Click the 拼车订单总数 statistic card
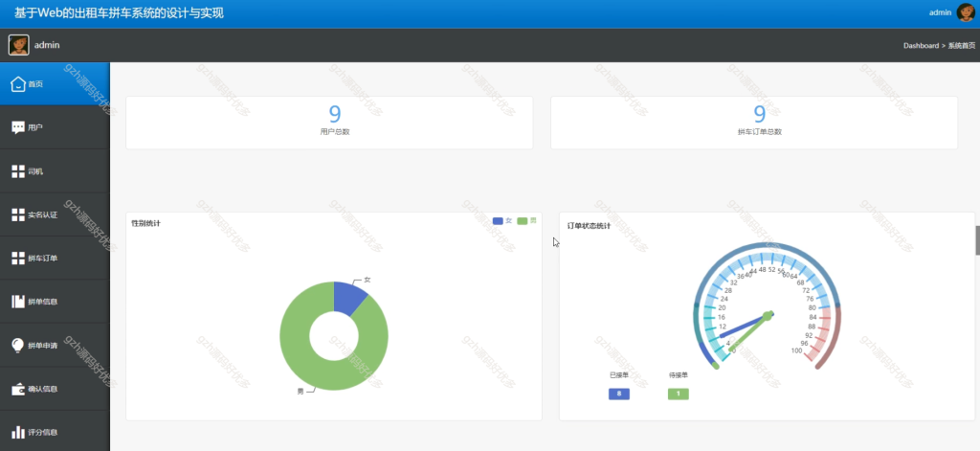 [754, 123]
